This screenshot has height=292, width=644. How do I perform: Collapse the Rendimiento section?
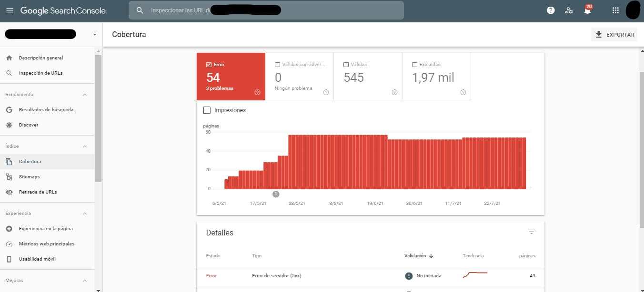(x=85, y=95)
